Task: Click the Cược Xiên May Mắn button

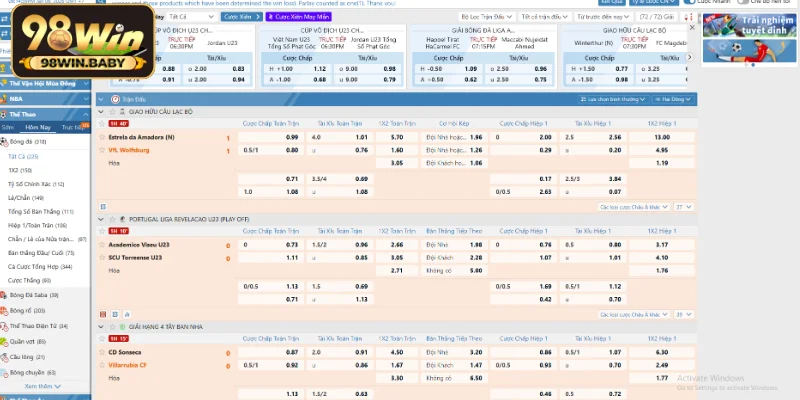Action: (x=298, y=17)
